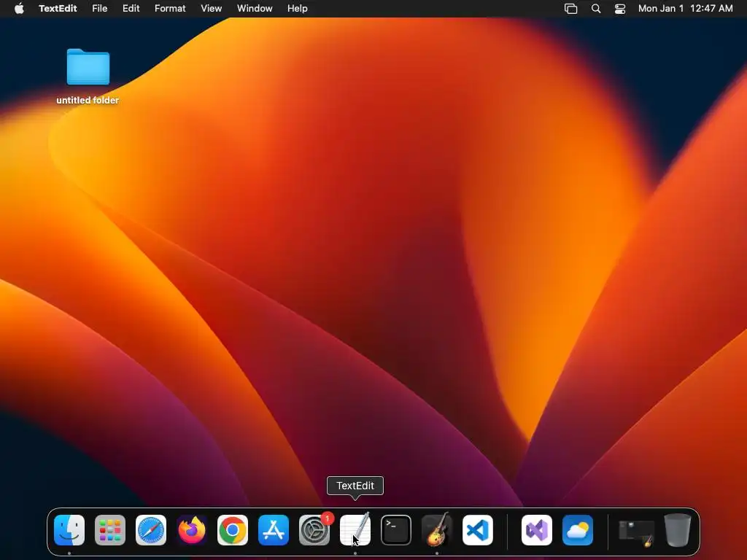Launch Firefox from the Dock

[x=192, y=530]
